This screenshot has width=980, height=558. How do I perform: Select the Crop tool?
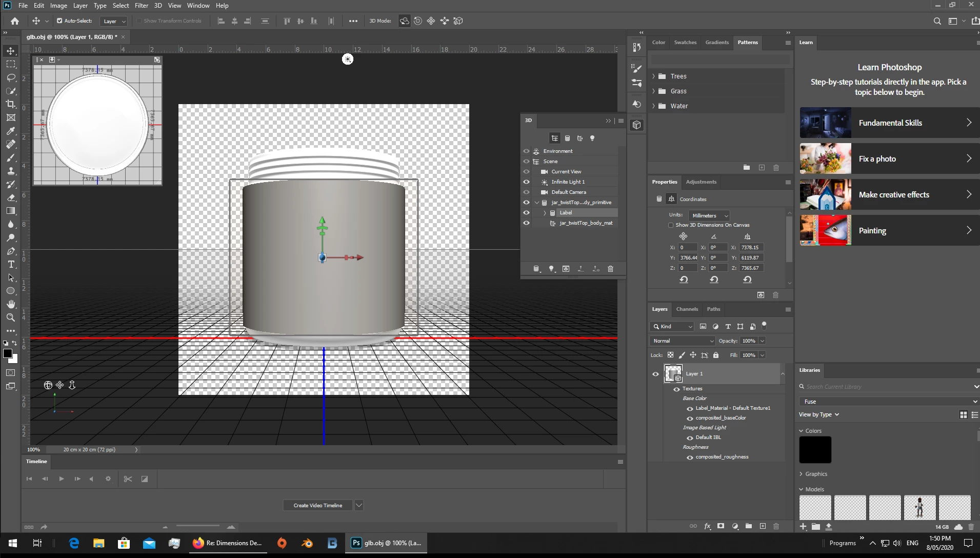[x=11, y=104]
